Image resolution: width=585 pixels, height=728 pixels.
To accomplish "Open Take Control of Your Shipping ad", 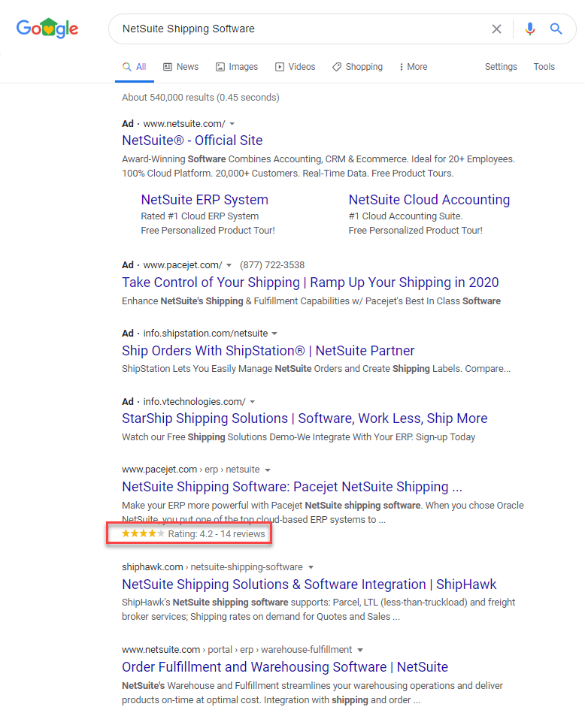I will coord(311,282).
